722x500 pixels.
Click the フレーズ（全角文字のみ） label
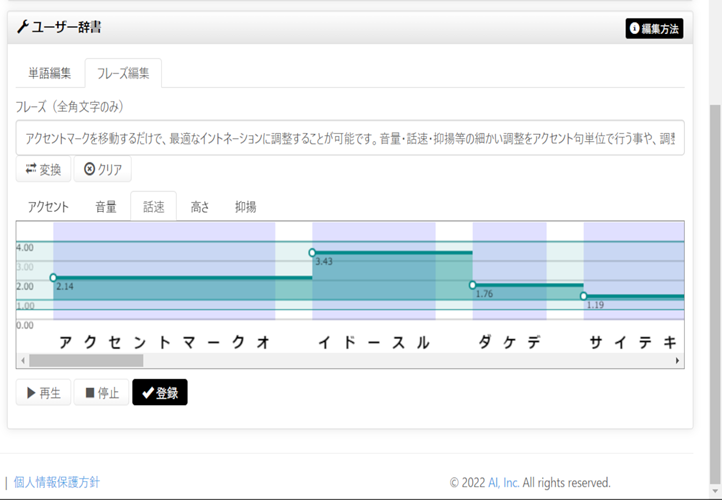pos(70,107)
